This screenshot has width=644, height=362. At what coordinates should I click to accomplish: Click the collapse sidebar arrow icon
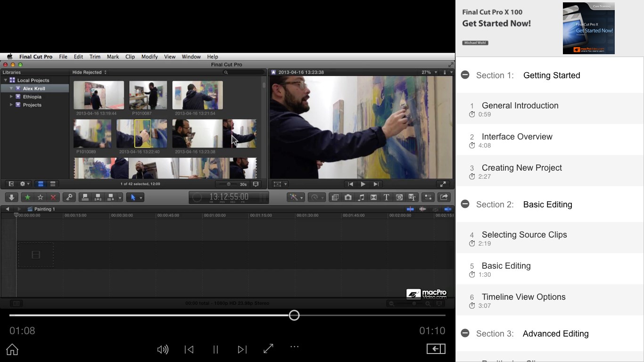coord(436,349)
